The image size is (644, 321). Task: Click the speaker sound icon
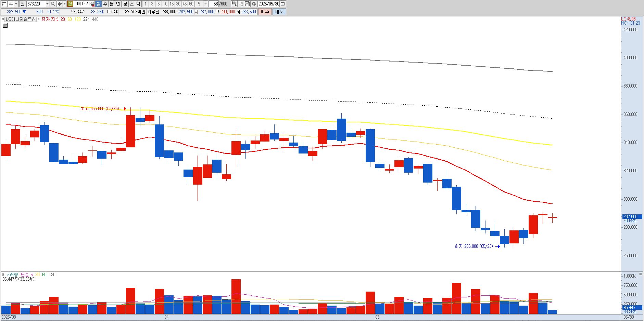tap(60, 4)
